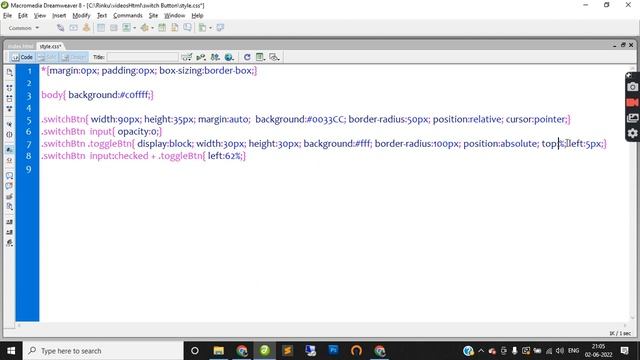Insert a hyperlink from Common bar

pyautogui.click(x=60, y=28)
